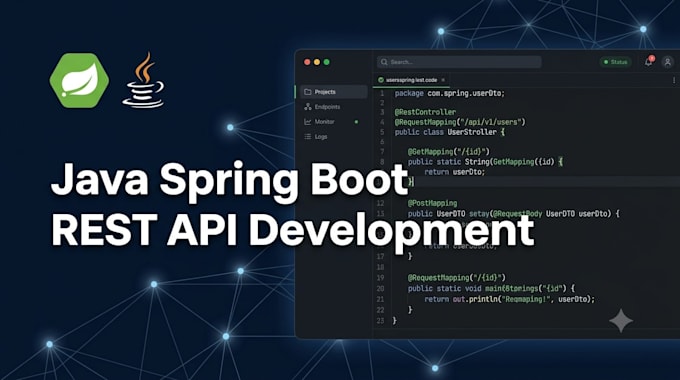The width and height of the screenshot is (680, 380).
Task: Click the Java coffee cup logo
Action: tap(144, 80)
